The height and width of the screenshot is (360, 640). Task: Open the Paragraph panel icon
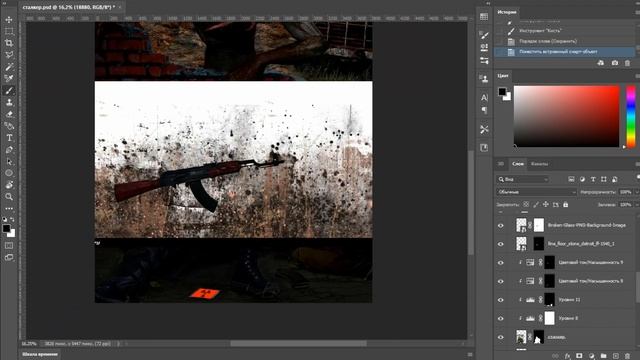[x=484, y=110]
